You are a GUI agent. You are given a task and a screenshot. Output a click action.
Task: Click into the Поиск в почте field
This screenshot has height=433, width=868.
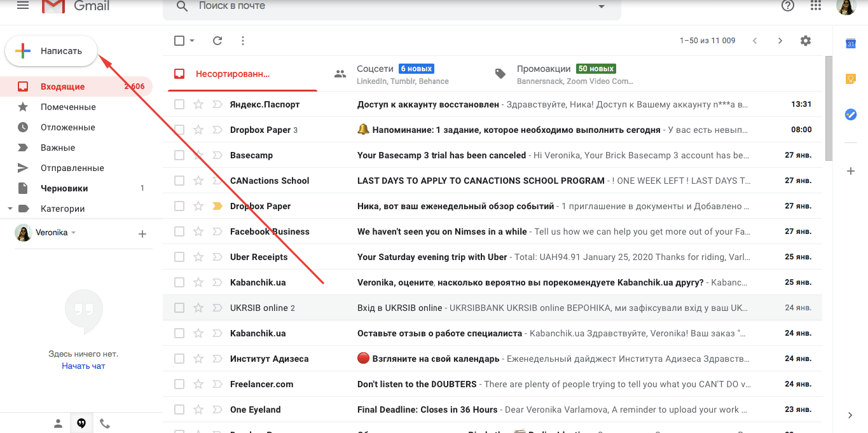(x=392, y=6)
